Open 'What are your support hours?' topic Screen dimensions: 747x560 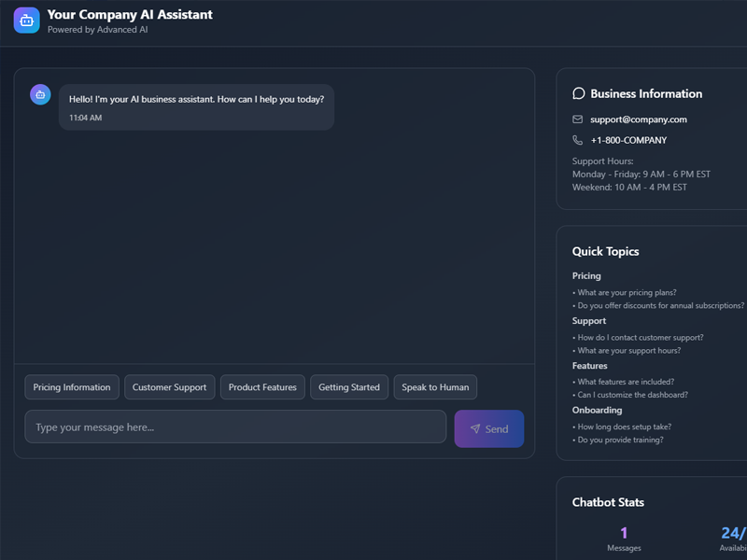click(628, 351)
